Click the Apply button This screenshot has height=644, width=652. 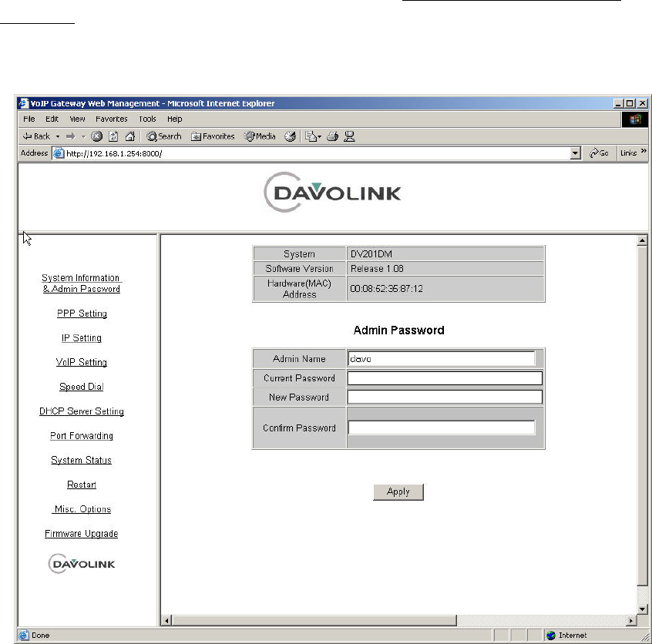coord(398,491)
